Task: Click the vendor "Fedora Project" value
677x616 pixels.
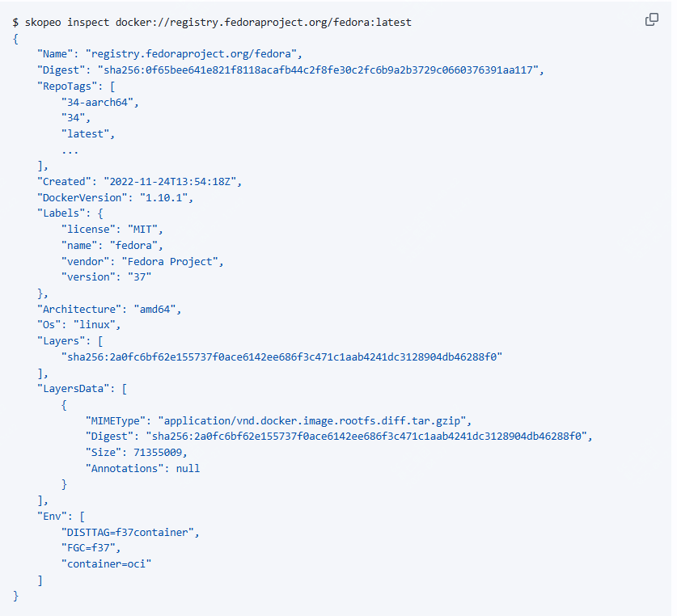Action: pos(171,261)
